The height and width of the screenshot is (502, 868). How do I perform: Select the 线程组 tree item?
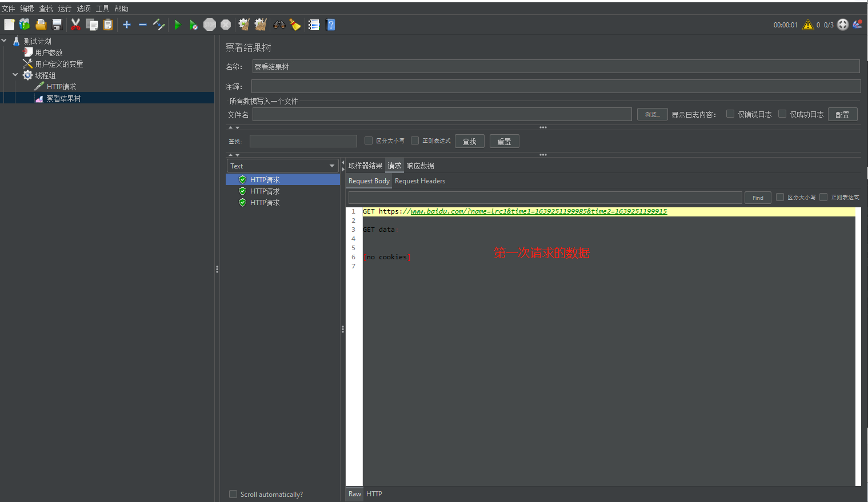point(45,75)
